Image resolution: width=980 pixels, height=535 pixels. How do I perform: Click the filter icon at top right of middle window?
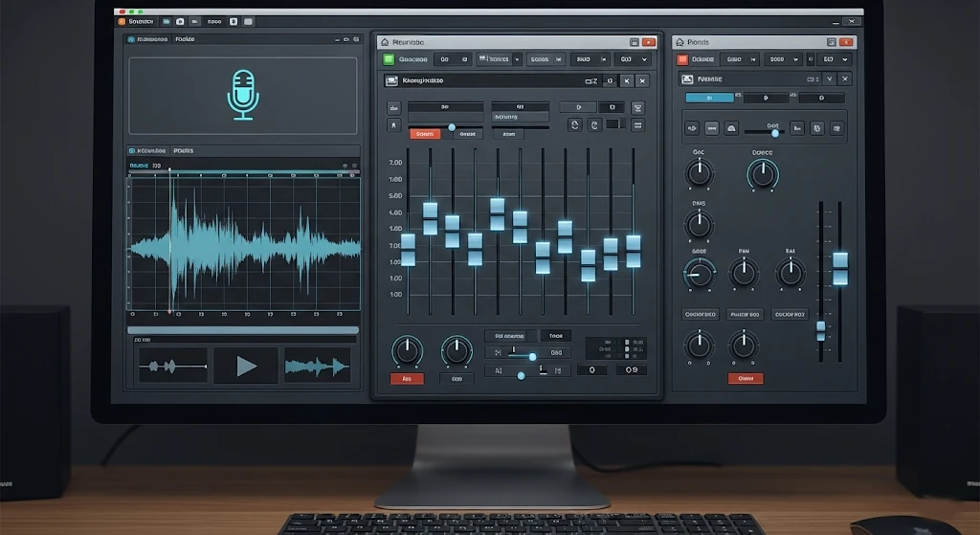pos(637,108)
